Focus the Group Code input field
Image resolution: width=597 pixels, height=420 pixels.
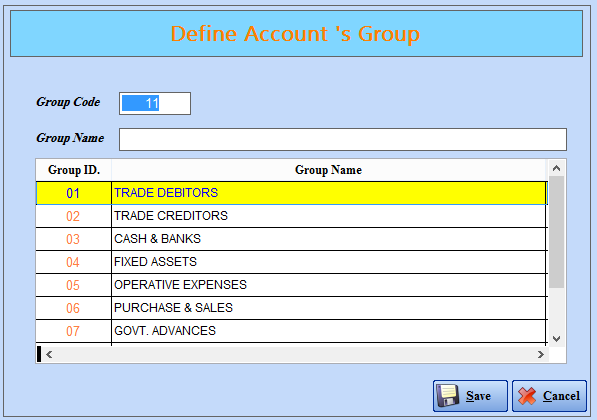[x=155, y=103]
